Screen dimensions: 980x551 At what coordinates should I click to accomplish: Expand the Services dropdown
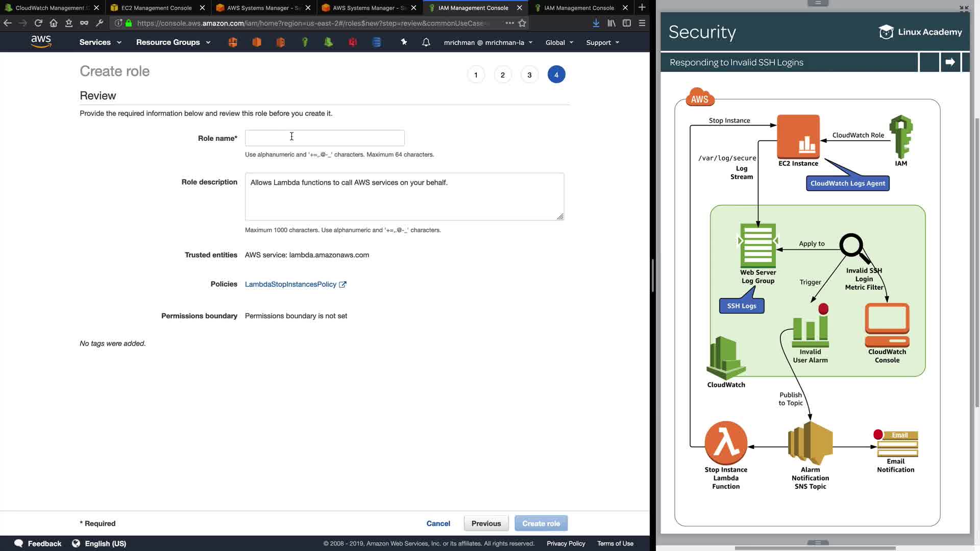[100, 42]
